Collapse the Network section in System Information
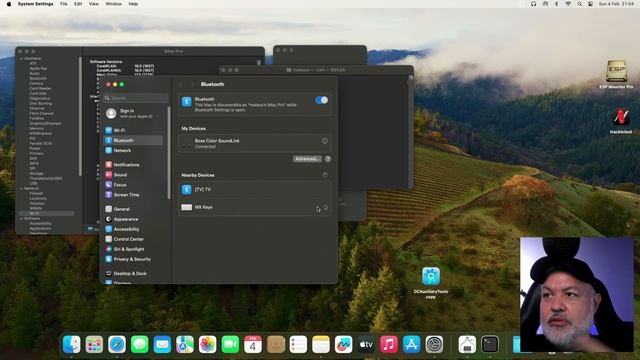 click(x=22, y=189)
